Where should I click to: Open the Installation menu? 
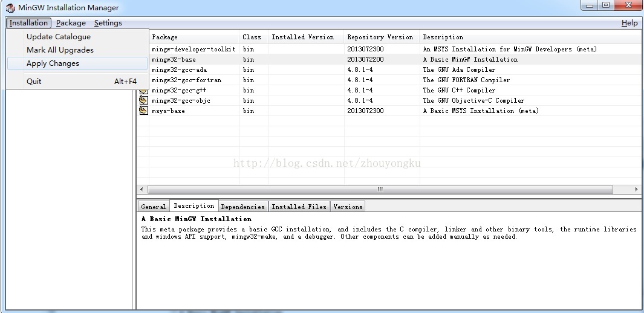tap(28, 23)
